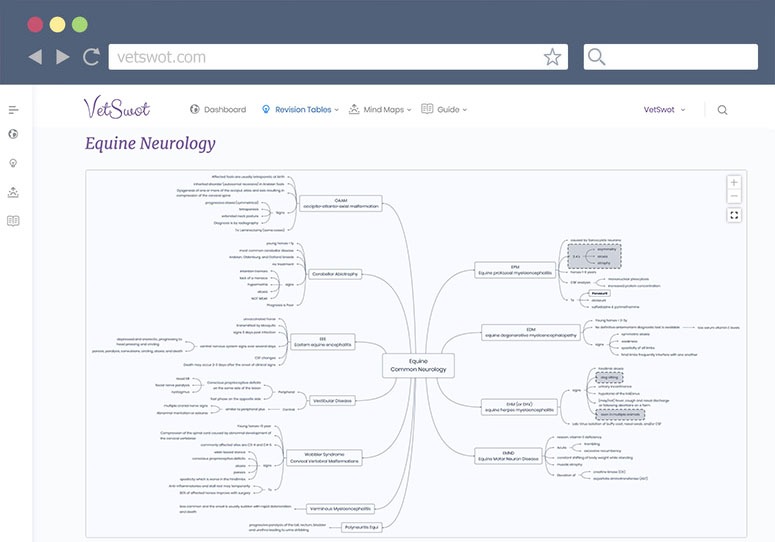Open the Dashboard menu item
This screenshot has width=775, height=542.
[x=218, y=110]
